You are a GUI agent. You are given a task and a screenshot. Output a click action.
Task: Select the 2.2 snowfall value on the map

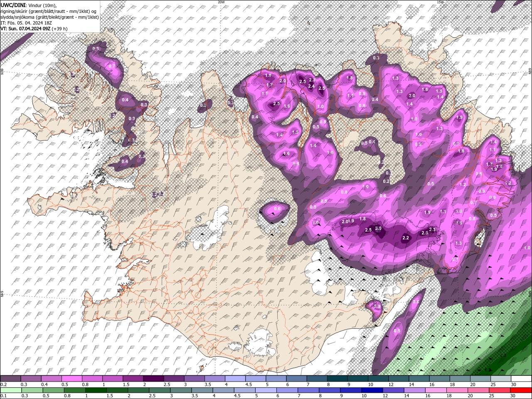(406, 238)
